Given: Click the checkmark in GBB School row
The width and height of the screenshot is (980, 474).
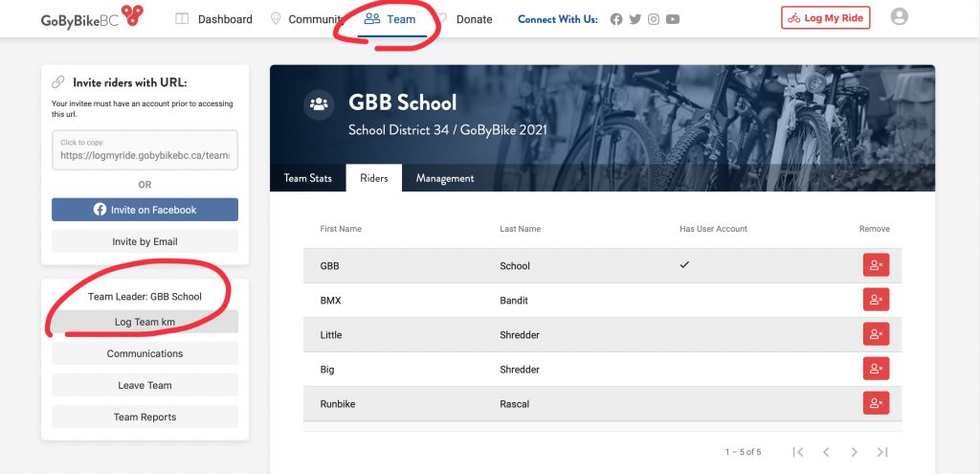Looking at the screenshot, I should coord(684,265).
